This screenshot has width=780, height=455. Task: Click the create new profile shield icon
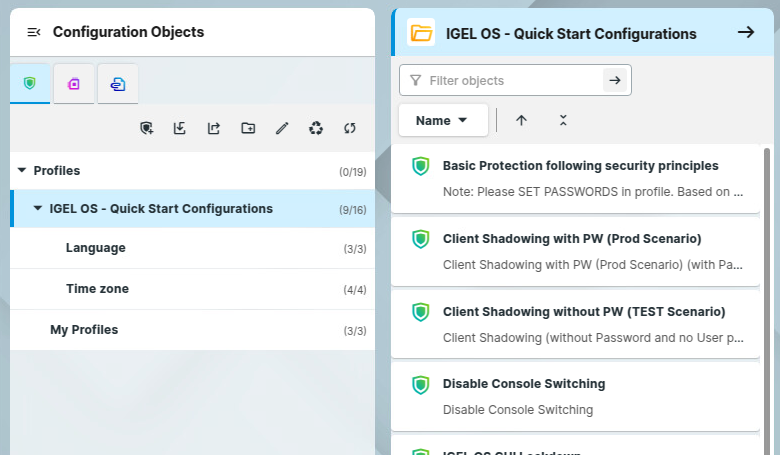coord(147,128)
